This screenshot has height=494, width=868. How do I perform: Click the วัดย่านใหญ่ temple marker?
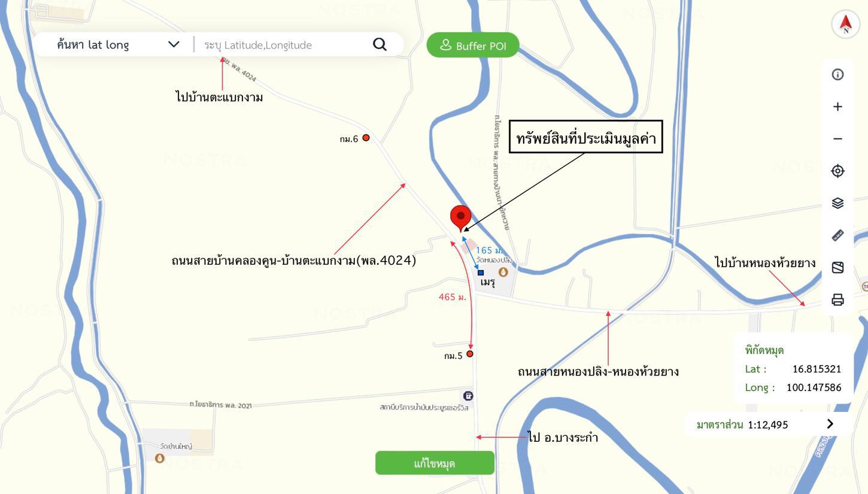[x=159, y=458]
